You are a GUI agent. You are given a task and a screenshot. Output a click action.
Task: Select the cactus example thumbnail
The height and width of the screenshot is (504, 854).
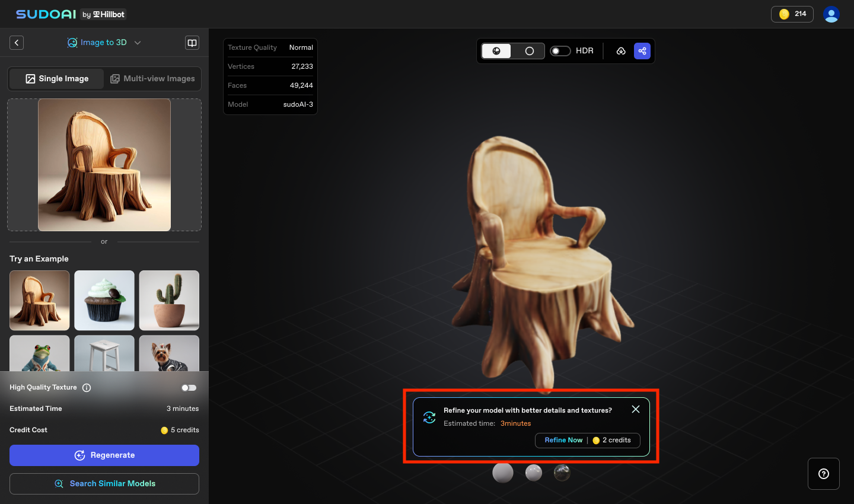[169, 301]
